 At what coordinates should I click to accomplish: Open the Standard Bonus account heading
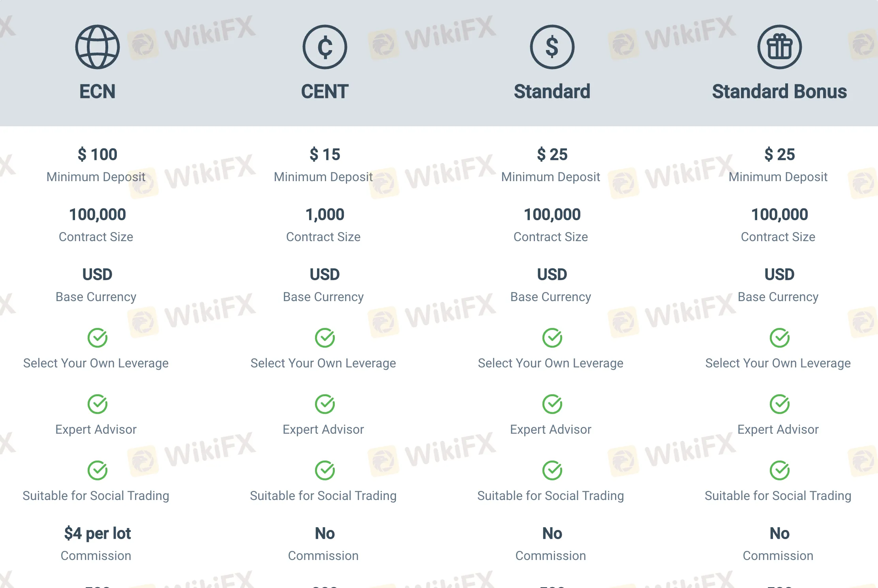[x=780, y=92]
